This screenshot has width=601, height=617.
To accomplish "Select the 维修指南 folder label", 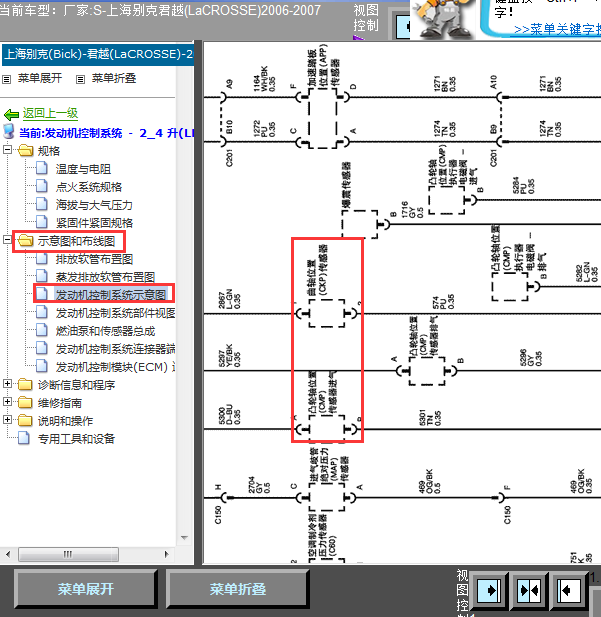I will (59, 403).
